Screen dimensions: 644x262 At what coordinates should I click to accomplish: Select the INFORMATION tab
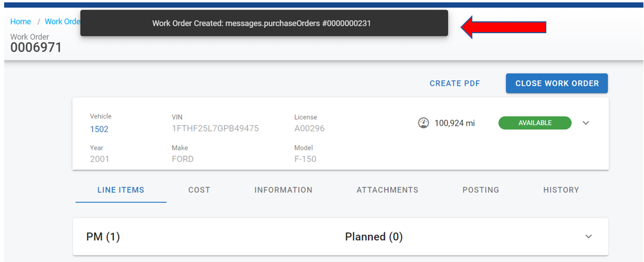point(284,190)
